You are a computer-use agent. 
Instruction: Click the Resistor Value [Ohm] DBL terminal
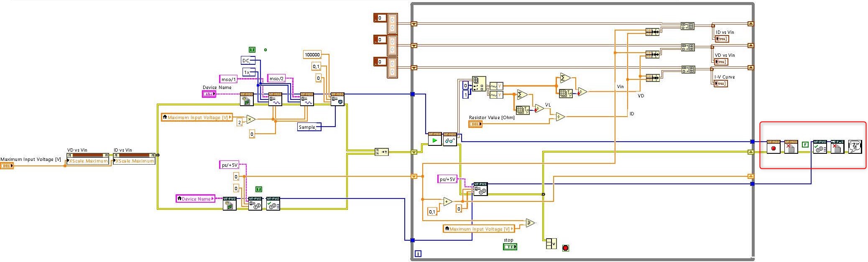click(475, 124)
